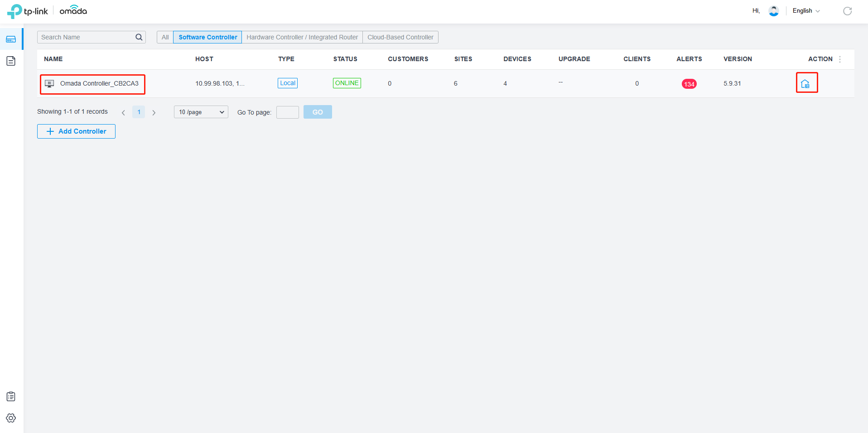Select Hardware Controller / Integrated Router tab
This screenshot has height=433, width=868.
[x=302, y=37]
